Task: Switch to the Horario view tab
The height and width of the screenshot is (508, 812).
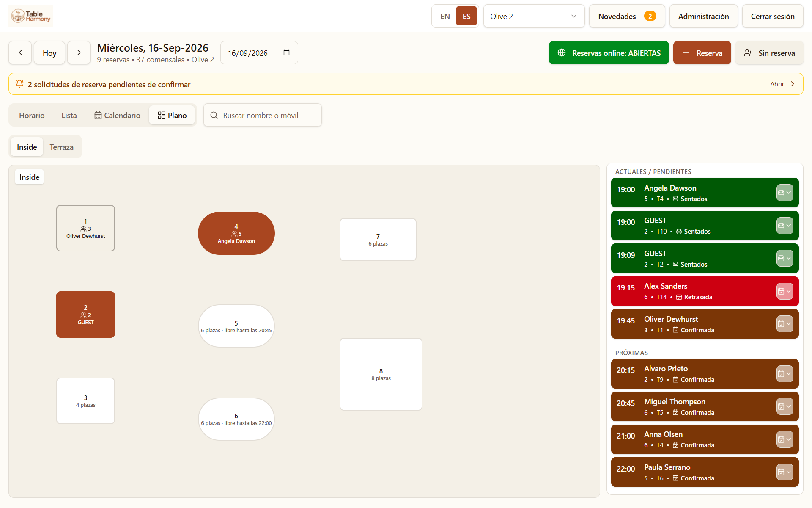Action: pyautogui.click(x=32, y=115)
